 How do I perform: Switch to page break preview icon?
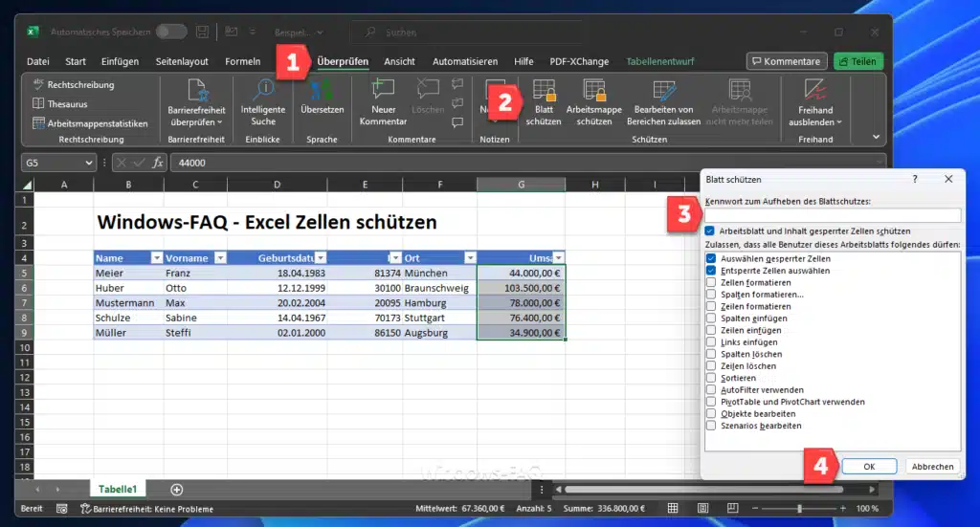[732, 508]
